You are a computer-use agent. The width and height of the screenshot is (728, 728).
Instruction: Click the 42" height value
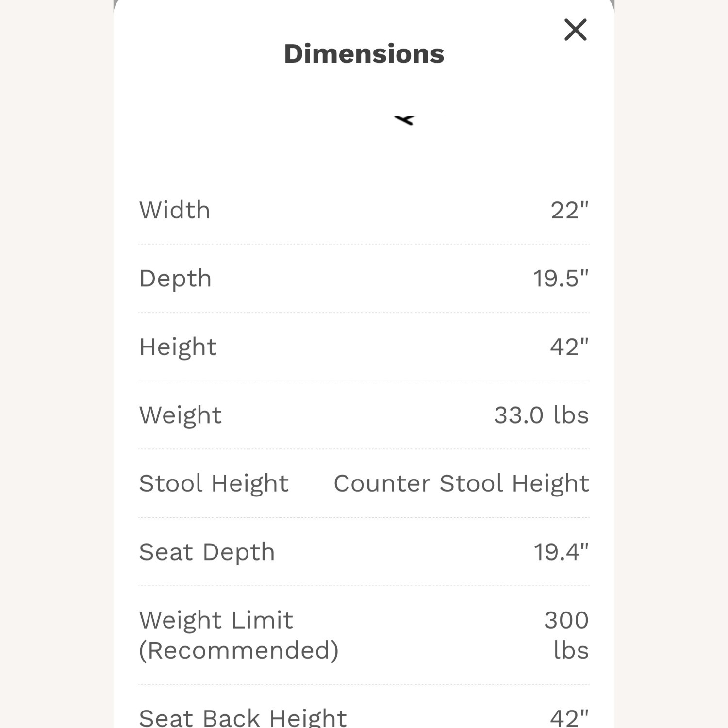coord(571,347)
